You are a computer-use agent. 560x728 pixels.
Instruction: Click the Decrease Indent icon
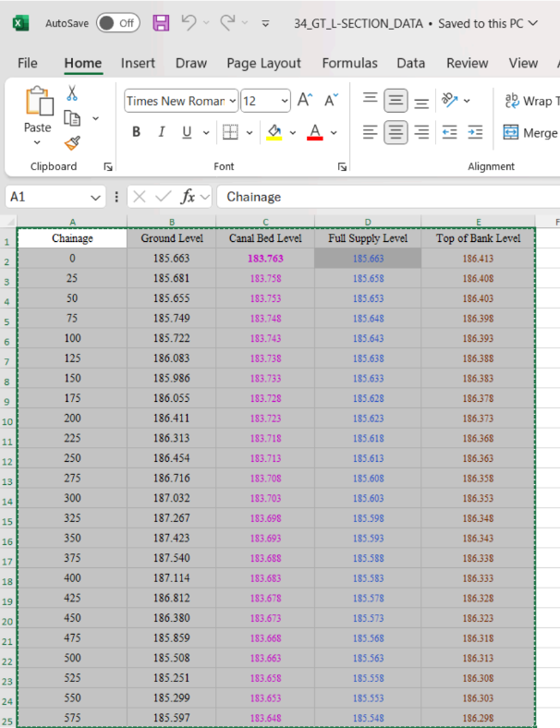(x=449, y=132)
